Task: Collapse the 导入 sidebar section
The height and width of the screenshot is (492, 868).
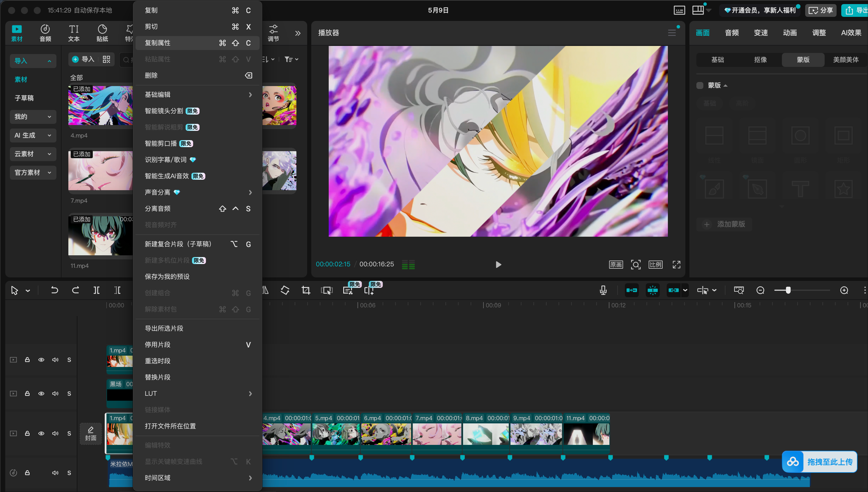Action: 33,61
